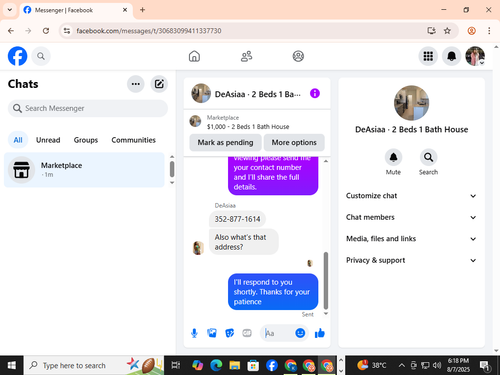Image resolution: width=500 pixels, height=375 pixels.
Task: Click the browser address bar URL
Action: coord(149,31)
